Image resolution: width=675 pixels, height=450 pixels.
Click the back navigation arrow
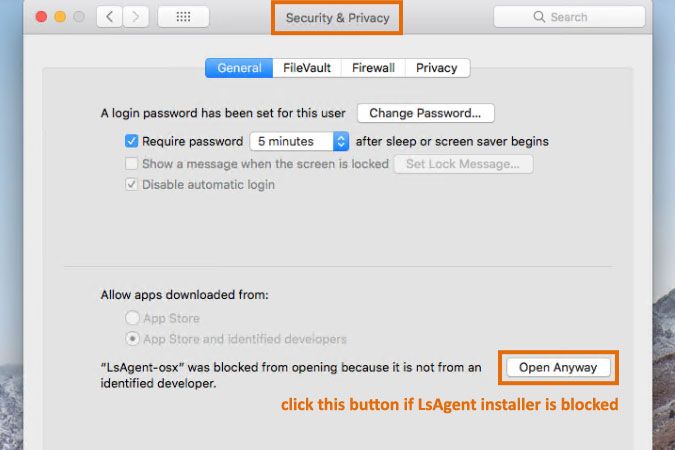click(x=111, y=17)
